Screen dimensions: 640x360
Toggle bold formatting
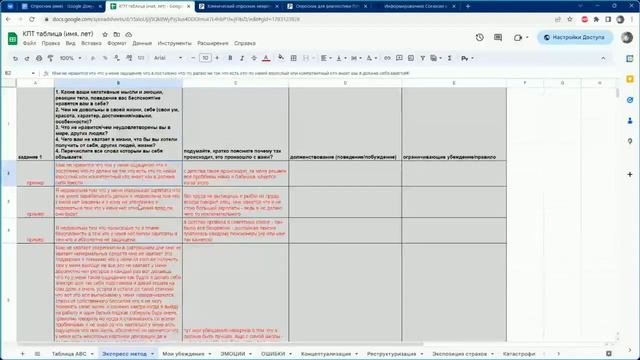(x=230, y=58)
